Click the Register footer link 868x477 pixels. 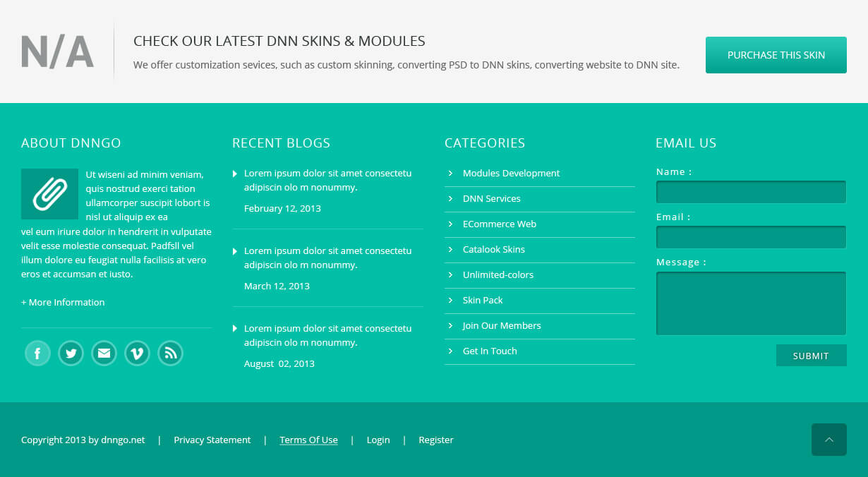pyautogui.click(x=436, y=440)
